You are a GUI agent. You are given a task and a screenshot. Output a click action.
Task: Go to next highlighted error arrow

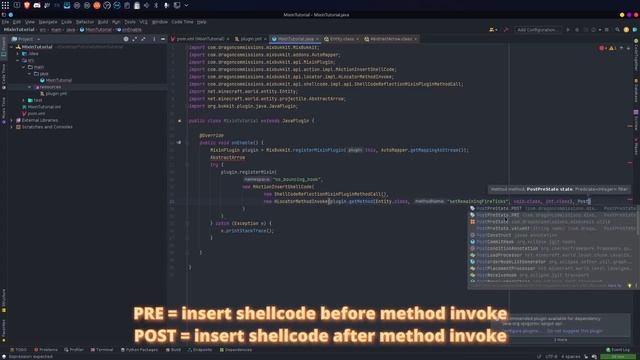pyautogui.click(x=629, y=48)
